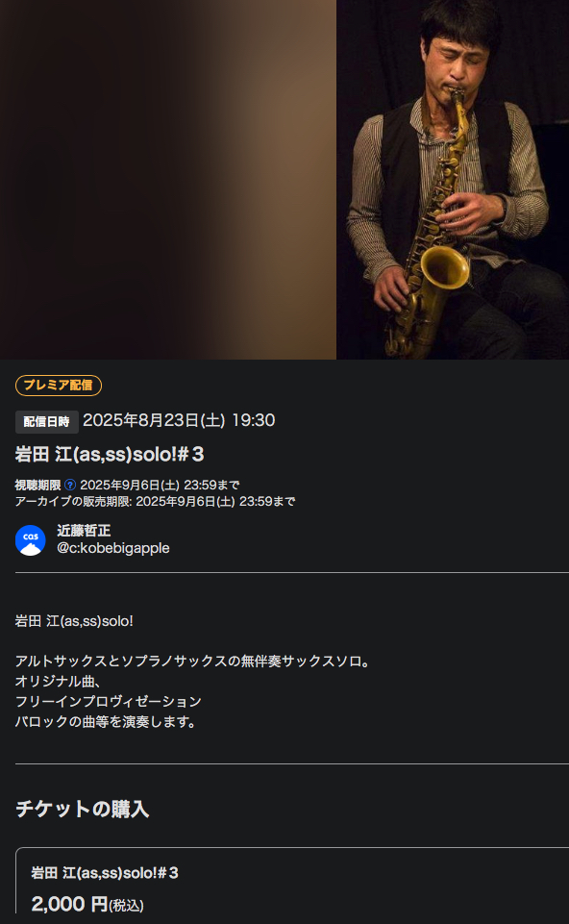Screen dimensions: 569x924
Task: Click the バロックの曲等を演奏します line
Action: pyautogui.click(x=107, y=721)
